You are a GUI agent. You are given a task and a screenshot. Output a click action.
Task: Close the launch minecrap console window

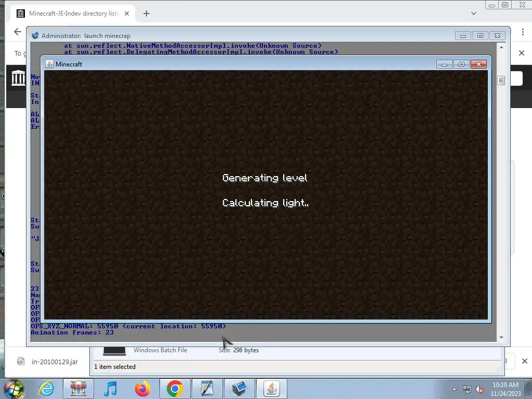tap(497, 36)
